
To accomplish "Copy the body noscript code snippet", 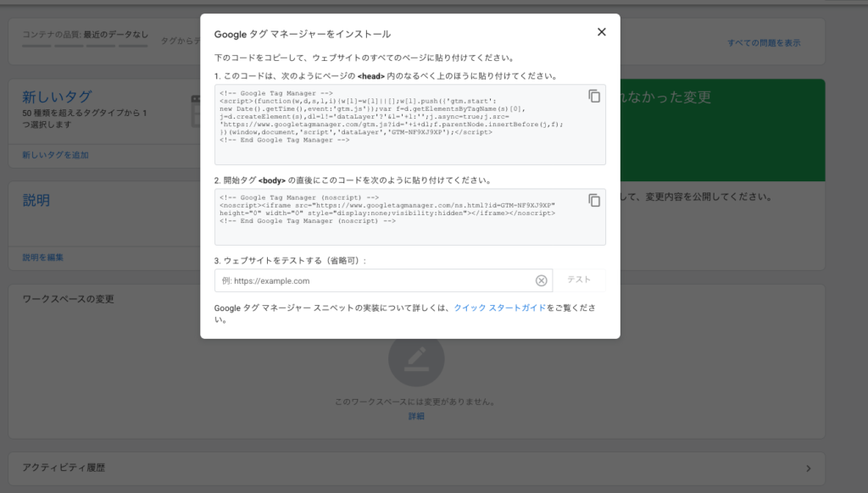I will (x=594, y=201).
